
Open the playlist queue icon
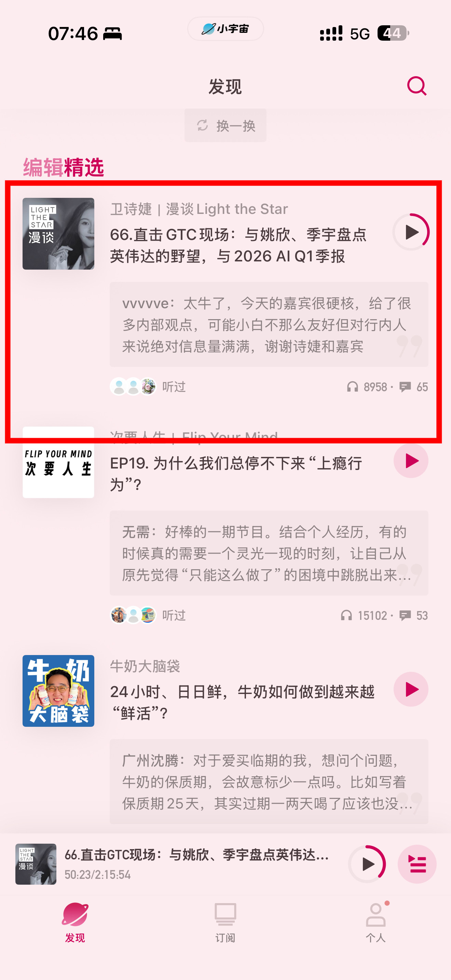(417, 865)
